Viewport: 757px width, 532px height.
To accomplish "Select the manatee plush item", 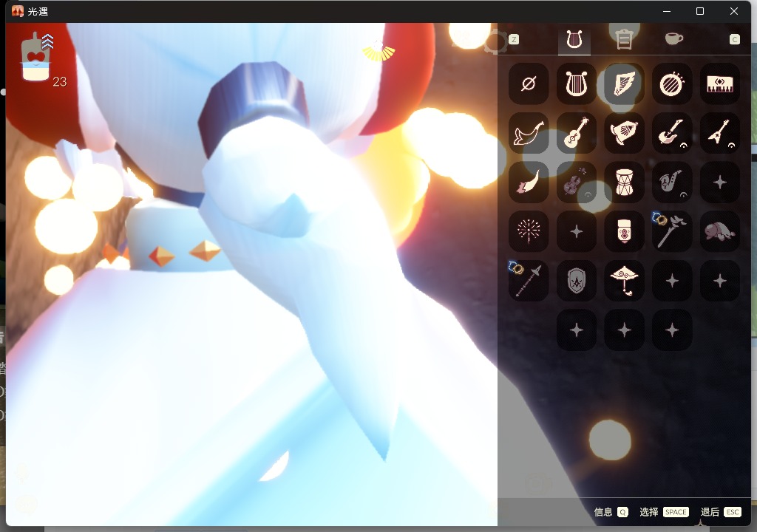I will coord(720,231).
